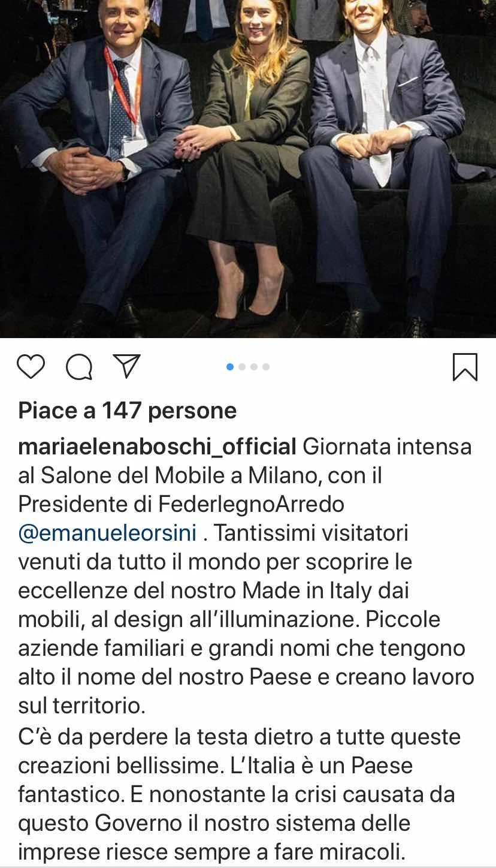Tap the man wearing the red lanyard
The image size is (496, 868).
(x=102, y=162)
